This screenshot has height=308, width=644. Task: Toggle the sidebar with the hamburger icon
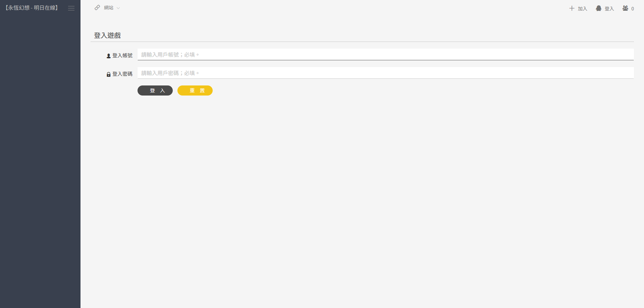click(71, 8)
